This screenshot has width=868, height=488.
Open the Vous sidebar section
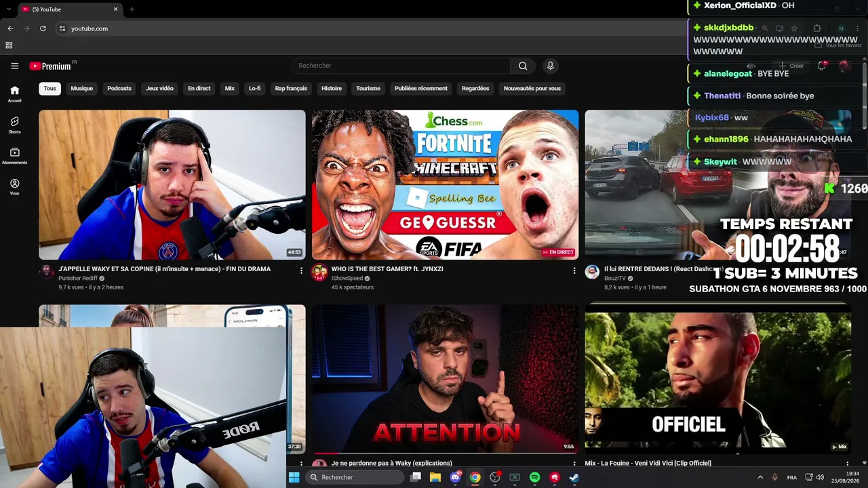click(14, 186)
